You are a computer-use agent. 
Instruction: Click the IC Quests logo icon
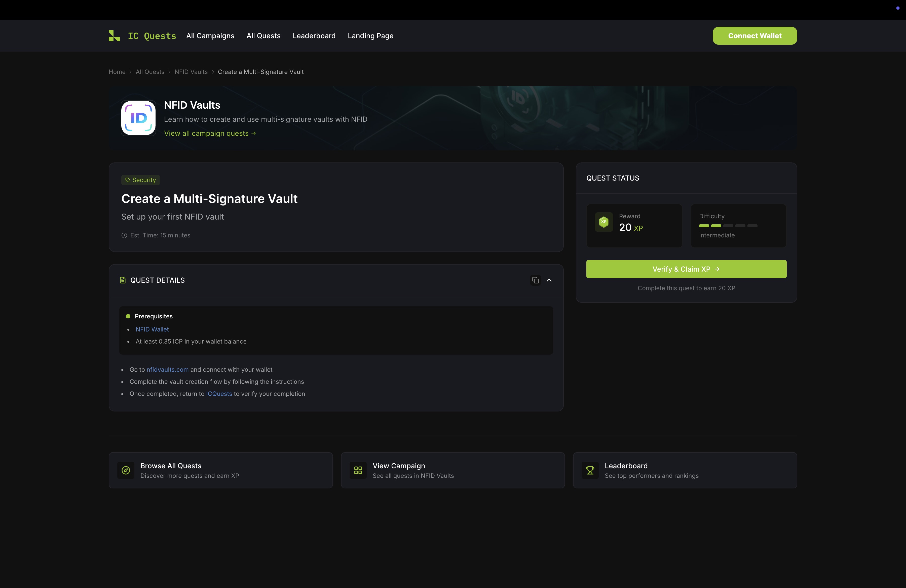[x=114, y=36]
